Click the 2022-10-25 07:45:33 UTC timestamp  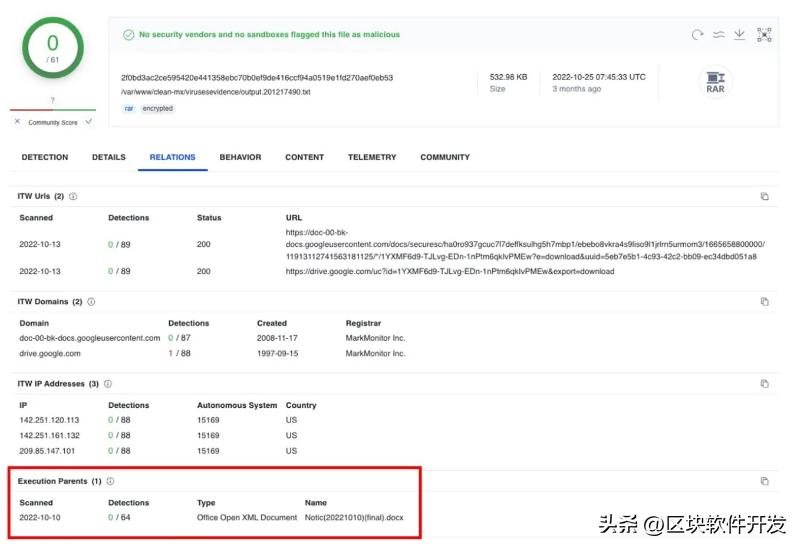coord(598,77)
